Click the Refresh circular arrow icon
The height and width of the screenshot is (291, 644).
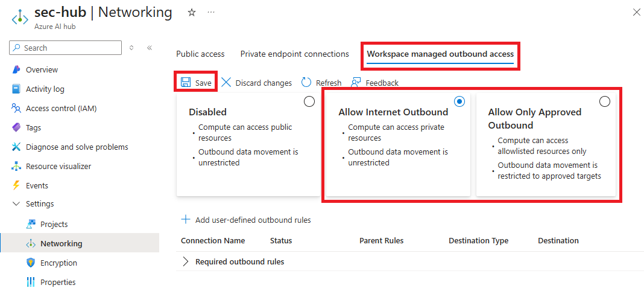[306, 82]
